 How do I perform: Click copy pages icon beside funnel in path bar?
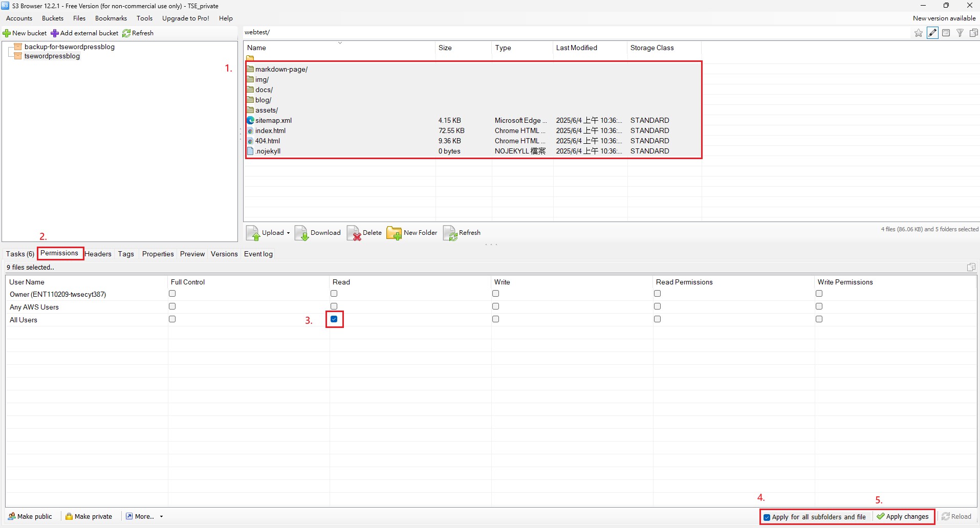[x=973, y=33]
